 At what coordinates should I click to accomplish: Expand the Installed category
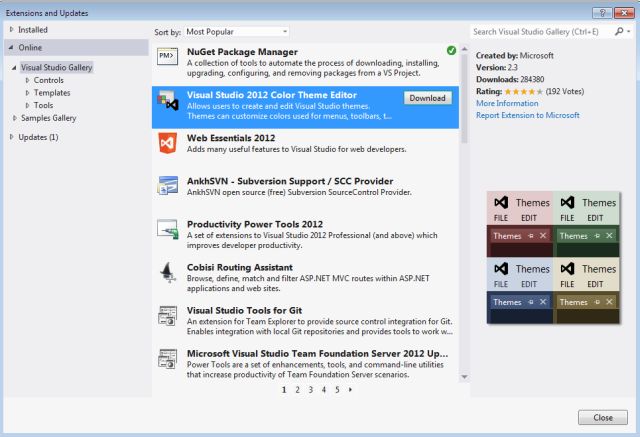(11, 29)
